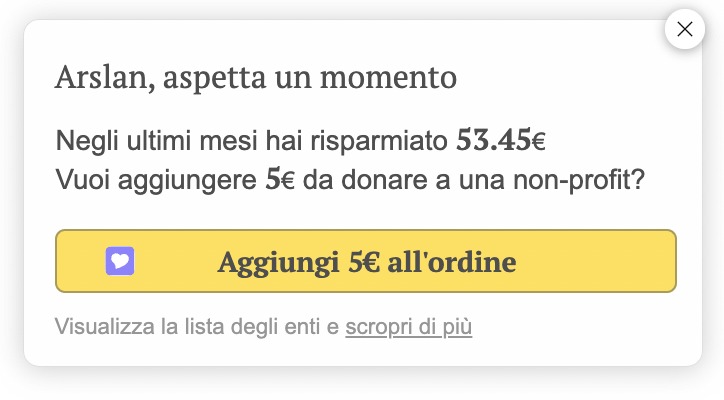Close the donation popup with the X
Screen dimensions: 724x400
click(684, 29)
